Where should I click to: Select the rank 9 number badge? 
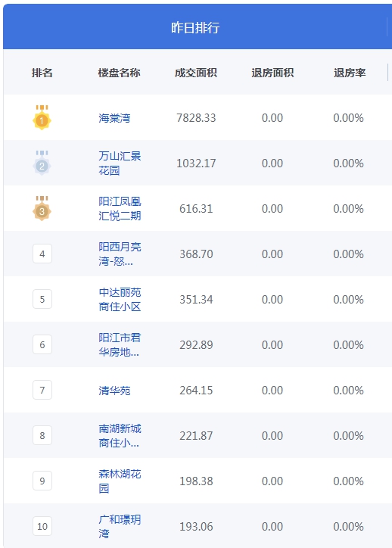pyautogui.click(x=42, y=481)
